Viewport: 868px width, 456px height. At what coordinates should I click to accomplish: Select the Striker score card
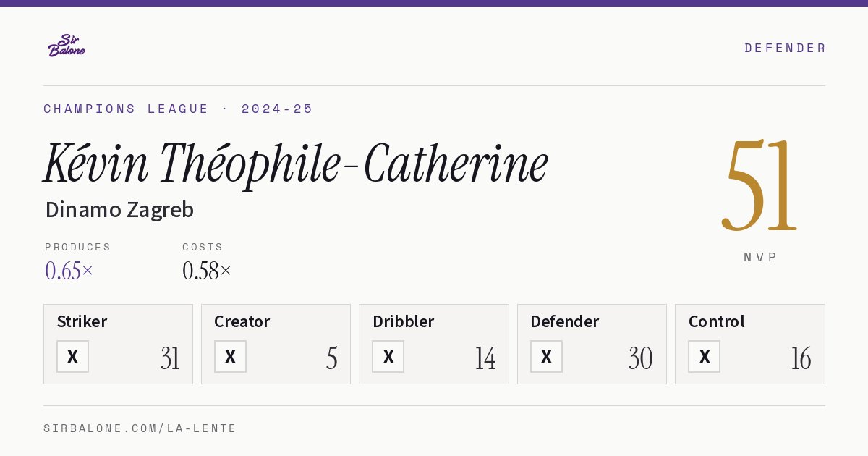(118, 344)
